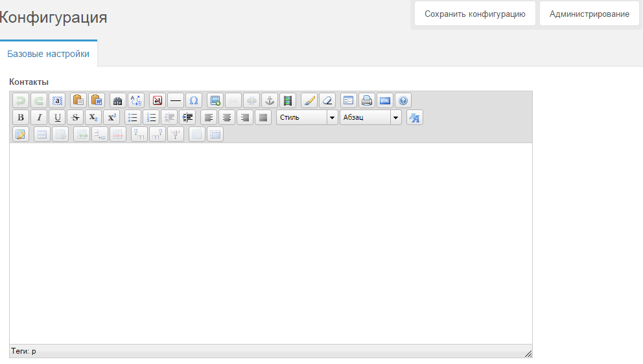Open the Find and Replace A-to-B icon

click(135, 100)
